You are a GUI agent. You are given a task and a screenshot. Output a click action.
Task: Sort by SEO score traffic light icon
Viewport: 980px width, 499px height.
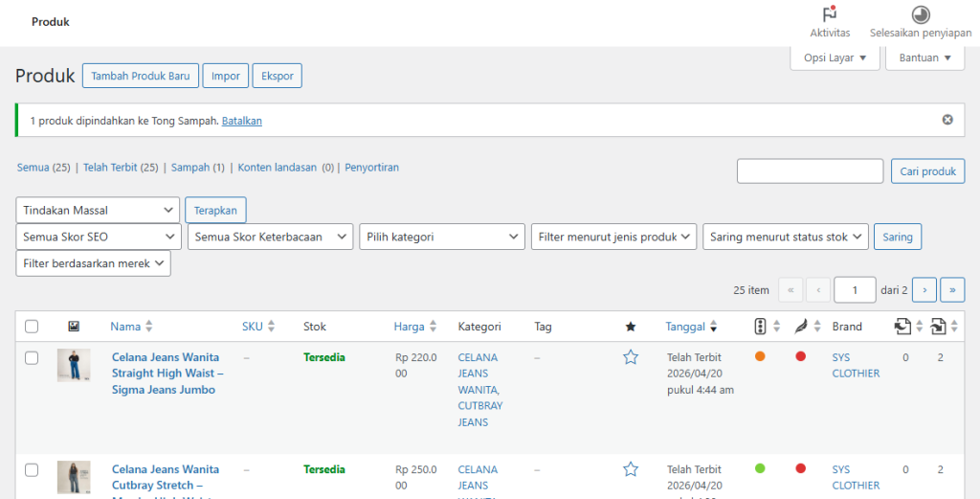pos(760,326)
